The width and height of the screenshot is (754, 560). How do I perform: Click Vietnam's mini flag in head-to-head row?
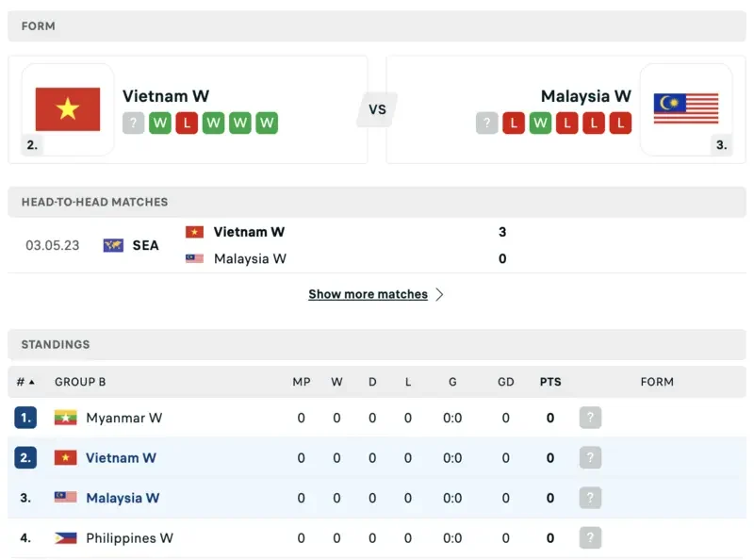point(195,232)
